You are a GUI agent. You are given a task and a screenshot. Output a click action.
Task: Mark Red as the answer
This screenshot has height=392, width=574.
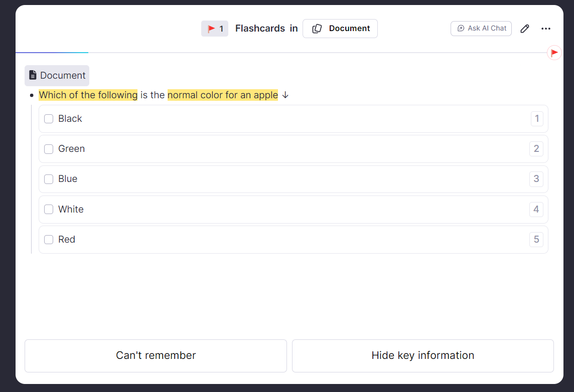point(49,240)
